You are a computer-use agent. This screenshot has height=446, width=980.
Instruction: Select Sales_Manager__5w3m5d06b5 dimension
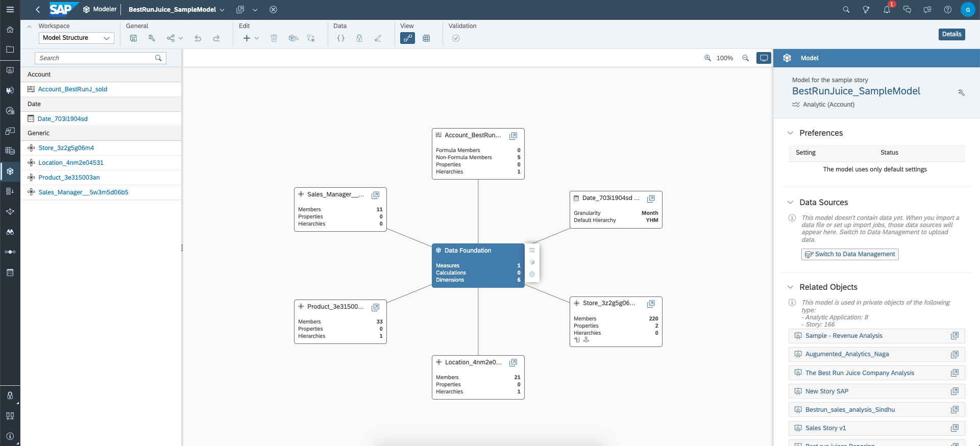83,192
